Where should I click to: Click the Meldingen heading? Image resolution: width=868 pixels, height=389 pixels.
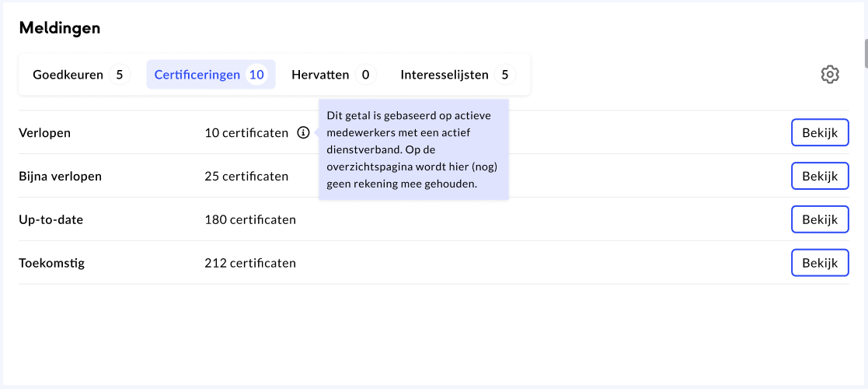[60, 28]
